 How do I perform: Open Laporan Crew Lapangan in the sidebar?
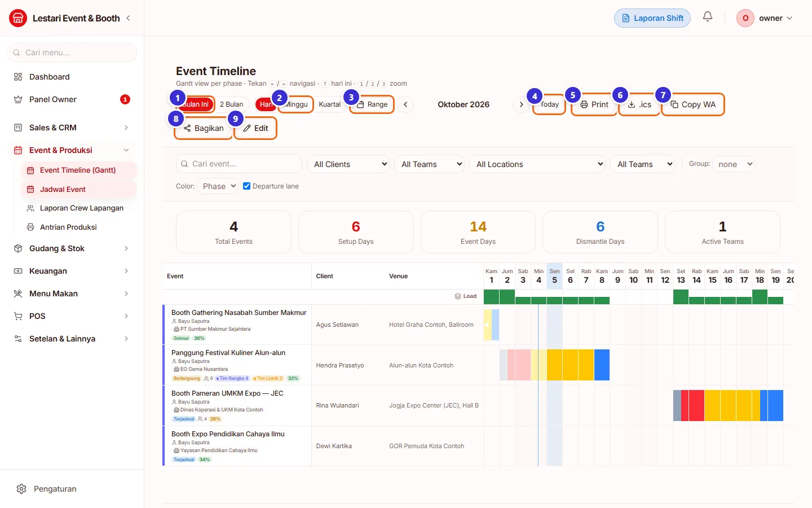tap(79, 208)
